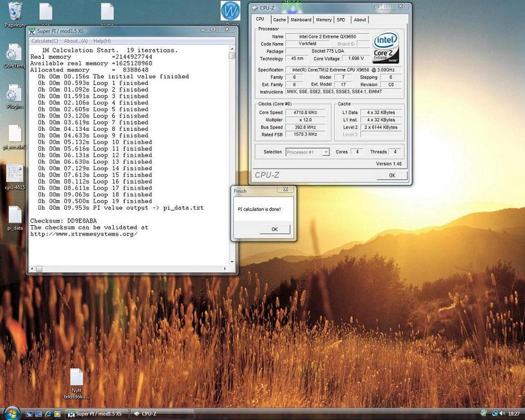Click 'PI calculation is done!' message
The width and height of the screenshot is (525, 420).
pyautogui.click(x=259, y=209)
